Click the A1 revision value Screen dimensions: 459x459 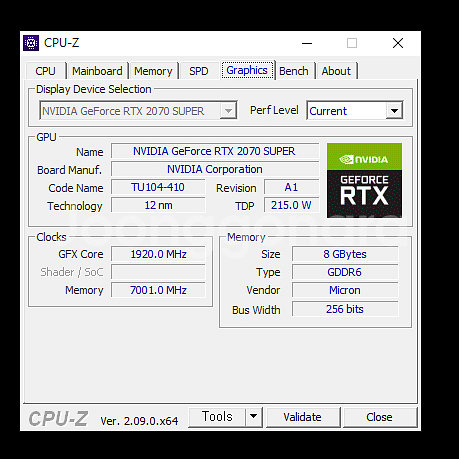tap(291, 187)
